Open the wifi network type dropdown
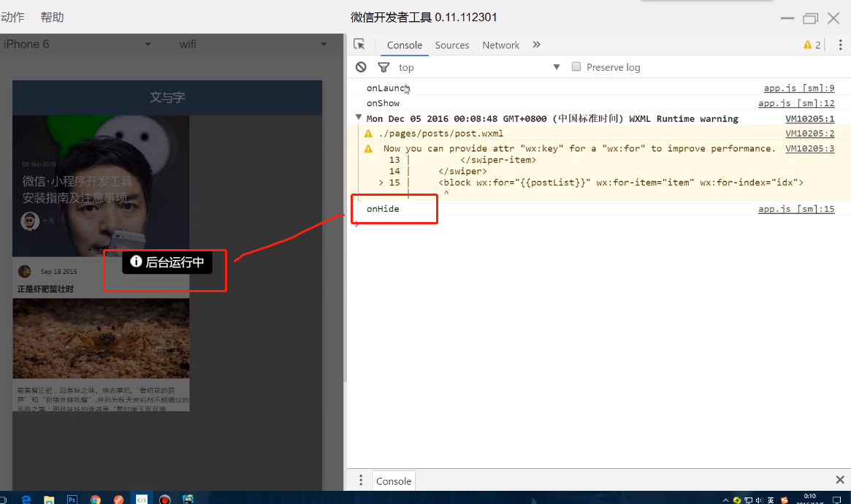Image resolution: width=851 pixels, height=504 pixels. [x=252, y=45]
